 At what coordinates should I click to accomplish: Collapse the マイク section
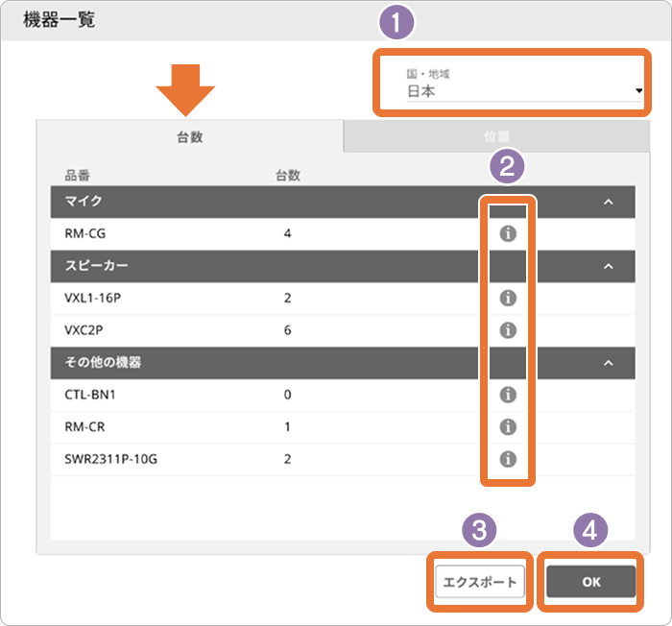pyautogui.click(x=608, y=202)
